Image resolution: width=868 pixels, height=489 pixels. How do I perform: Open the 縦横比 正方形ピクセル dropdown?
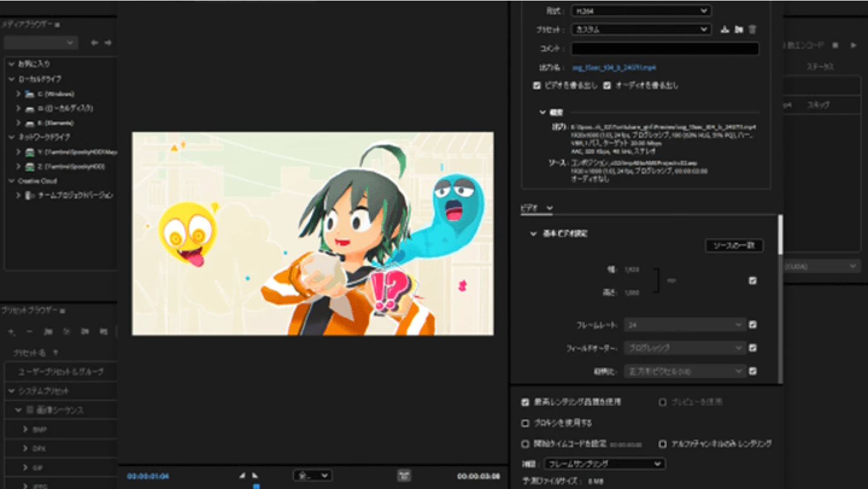pyautogui.click(x=685, y=371)
